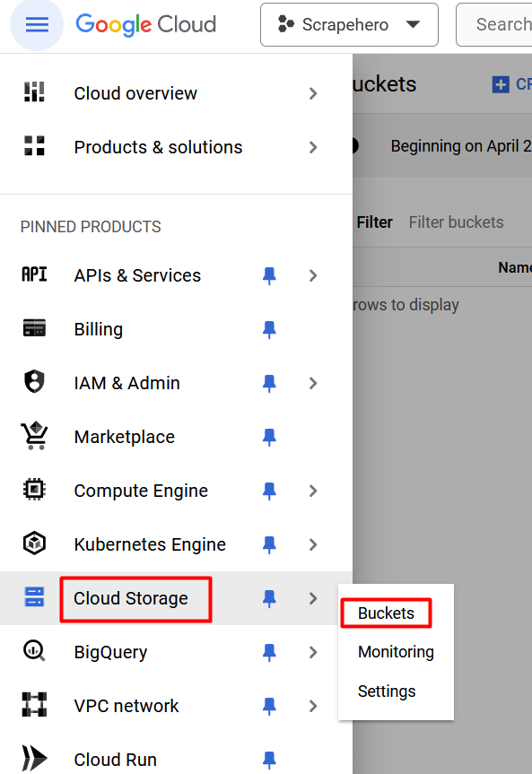Open VPC network
Screen dimensions: 532x774
point(126,706)
